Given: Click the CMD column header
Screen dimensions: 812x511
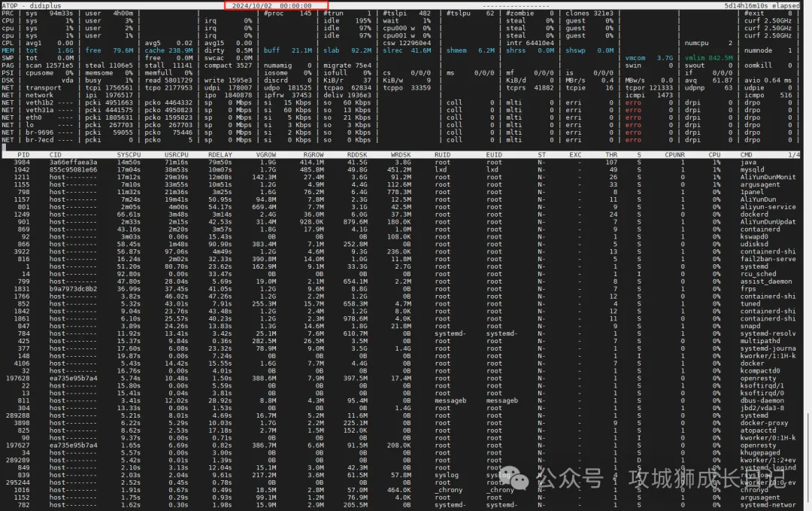Looking at the screenshot, I should [747, 154].
